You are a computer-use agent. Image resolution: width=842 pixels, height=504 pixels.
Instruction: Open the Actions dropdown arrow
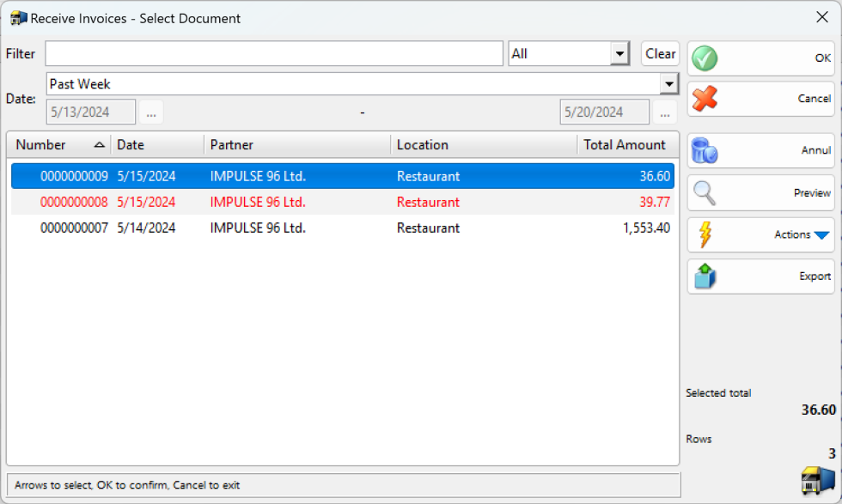[821, 235]
